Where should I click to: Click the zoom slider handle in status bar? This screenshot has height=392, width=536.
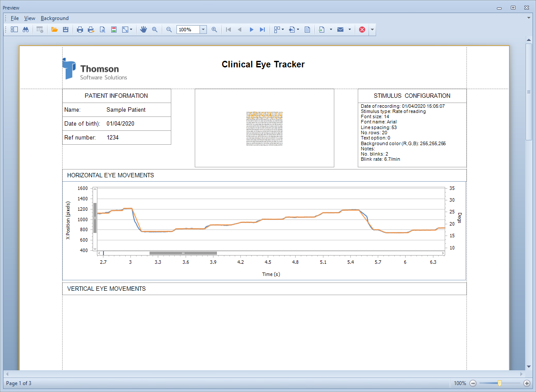[x=500, y=383]
